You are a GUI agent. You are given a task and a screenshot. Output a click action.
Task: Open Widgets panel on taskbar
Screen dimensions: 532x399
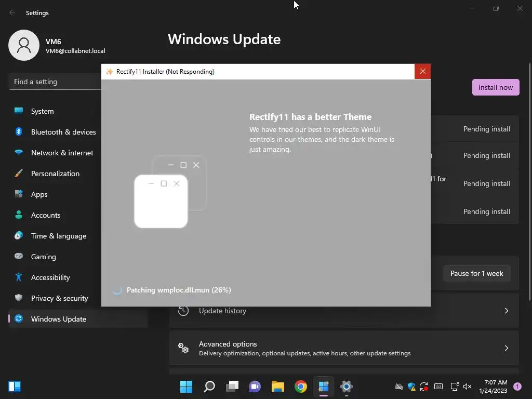(x=15, y=387)
